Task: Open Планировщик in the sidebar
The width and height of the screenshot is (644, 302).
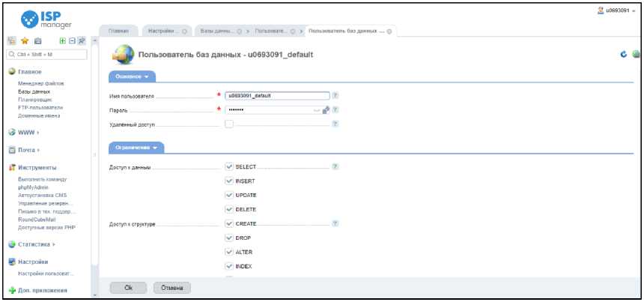Action: [x=34, y=100]
